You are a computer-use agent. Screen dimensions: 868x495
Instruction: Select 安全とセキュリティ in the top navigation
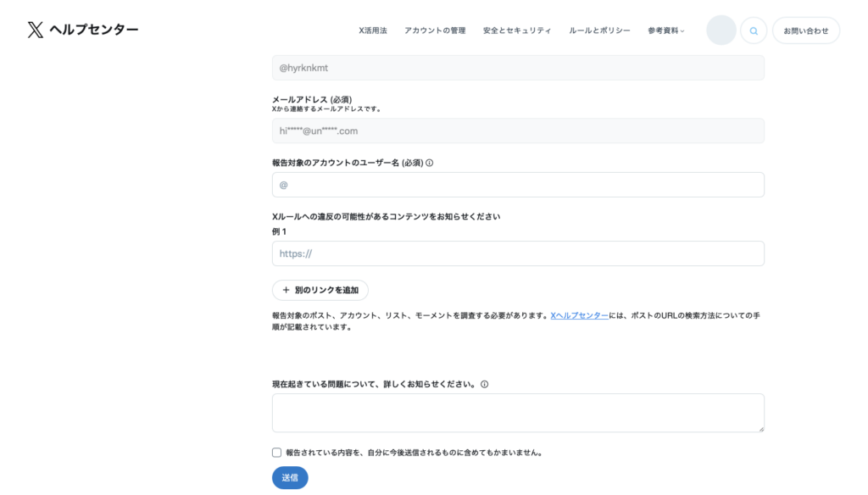[x=517, y=31]
